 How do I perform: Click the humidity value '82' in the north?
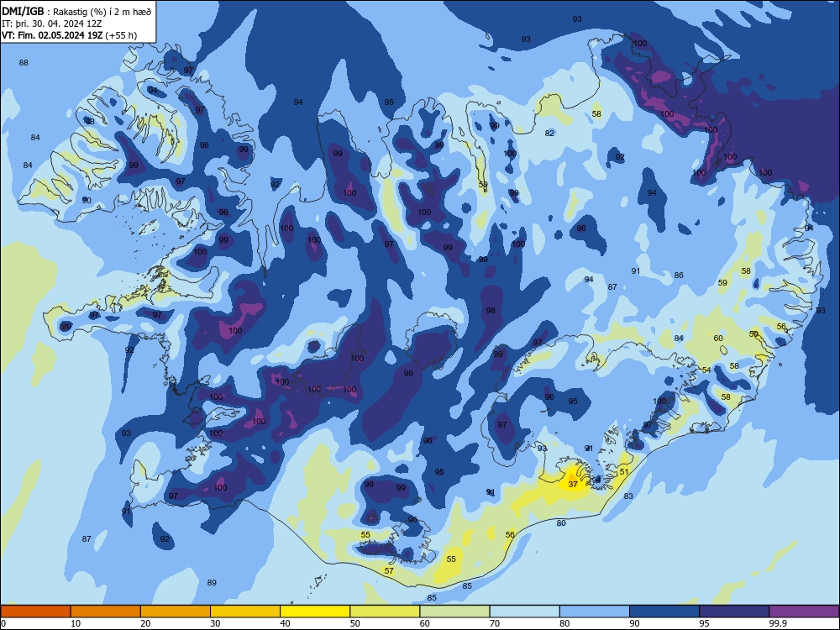click(549, 133)
